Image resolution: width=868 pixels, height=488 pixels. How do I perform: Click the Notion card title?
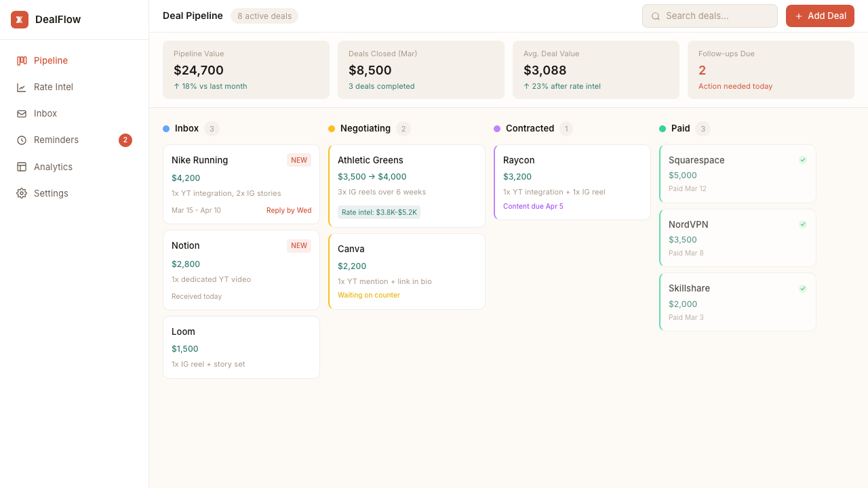pyautogui.click(x=186, y=245)
